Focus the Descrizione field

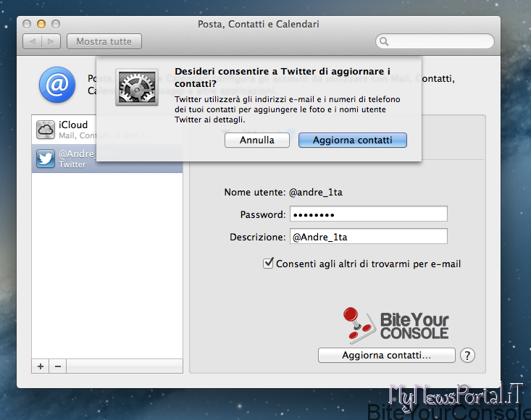point(369,236)
